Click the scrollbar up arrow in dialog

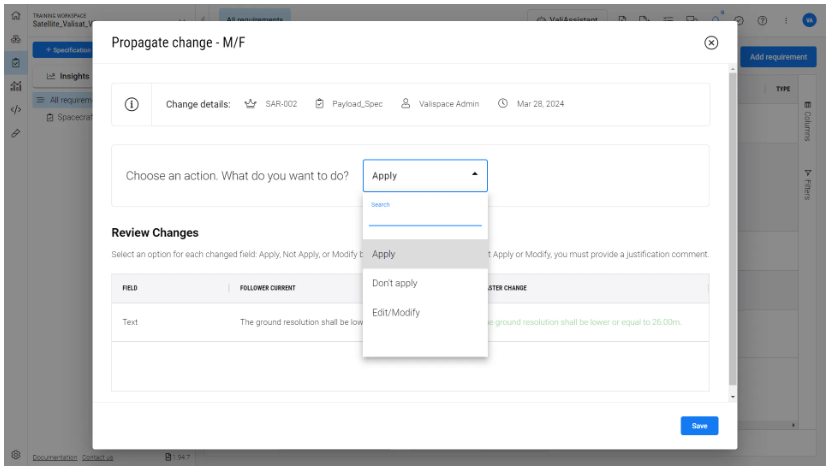click(732, 69)
